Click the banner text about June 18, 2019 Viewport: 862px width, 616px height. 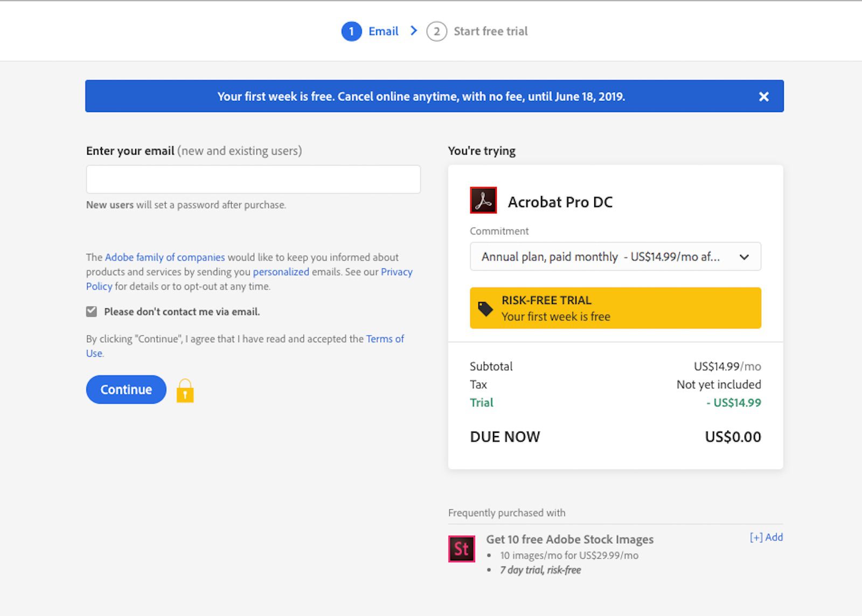coord(421,96)
